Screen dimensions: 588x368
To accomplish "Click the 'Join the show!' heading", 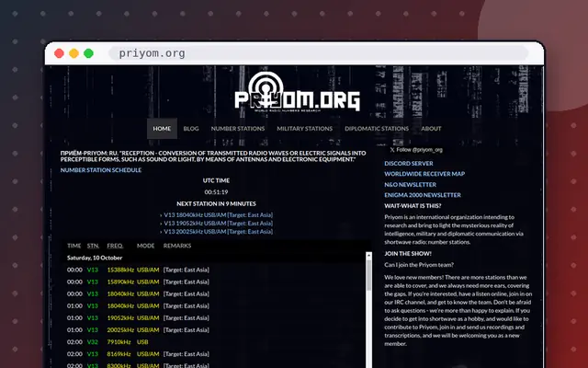I will (408, 254).
